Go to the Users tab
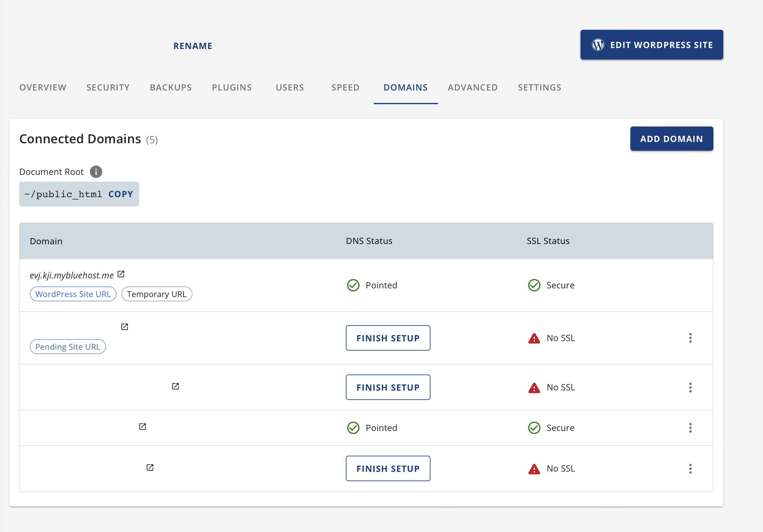The width and height of the screenshot is (763, 532). (290, 87)
